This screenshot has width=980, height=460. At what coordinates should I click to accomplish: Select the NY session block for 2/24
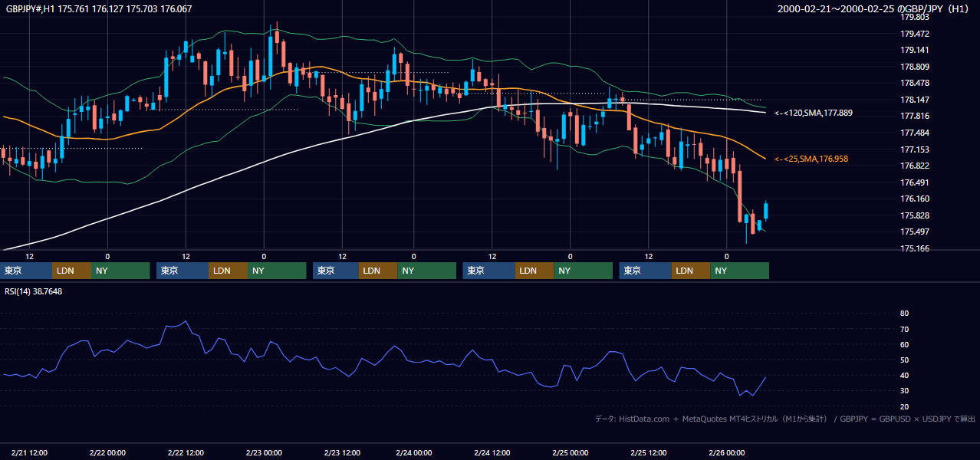(x=583, y=271)
